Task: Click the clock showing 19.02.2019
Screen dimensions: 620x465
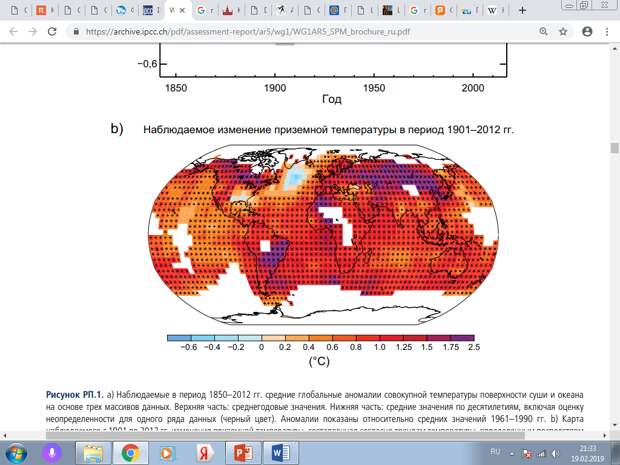Action: tap(588, 454)
